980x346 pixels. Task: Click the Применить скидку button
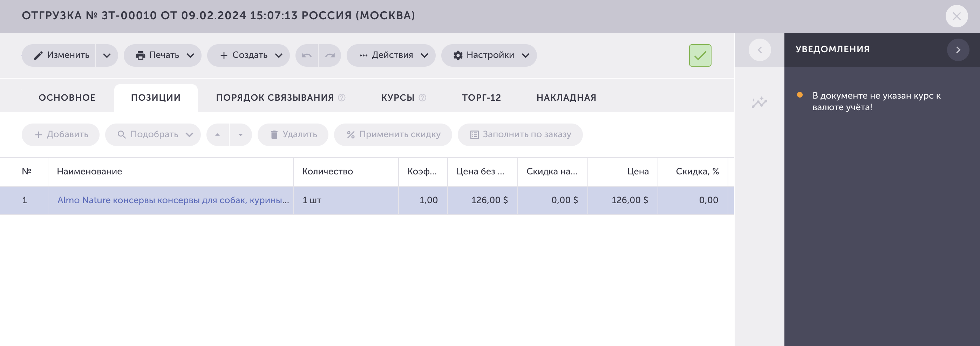[x=393, y=134]
